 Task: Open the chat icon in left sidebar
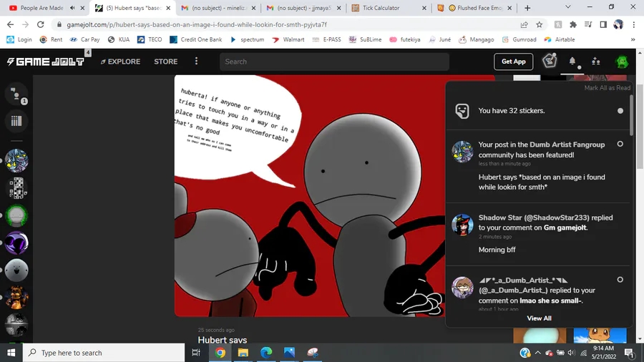(x=16, y=94)
